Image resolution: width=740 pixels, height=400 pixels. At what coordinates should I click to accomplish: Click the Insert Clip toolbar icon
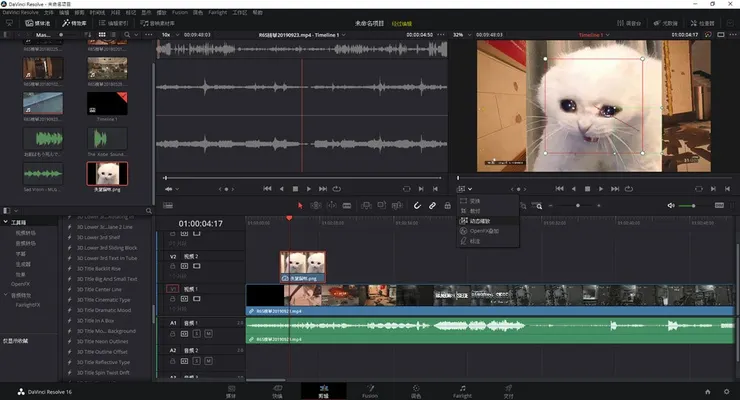point(366,206)
